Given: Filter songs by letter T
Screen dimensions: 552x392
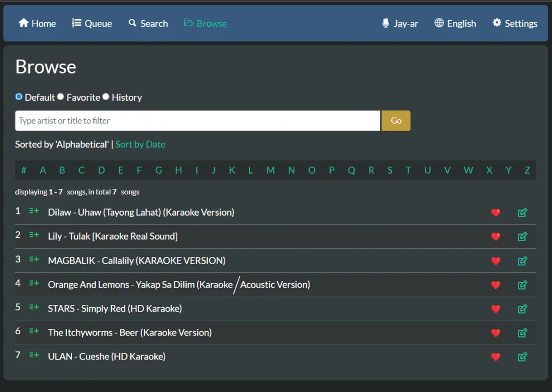Looking at the screenshot, I should (x=408, y=170).
